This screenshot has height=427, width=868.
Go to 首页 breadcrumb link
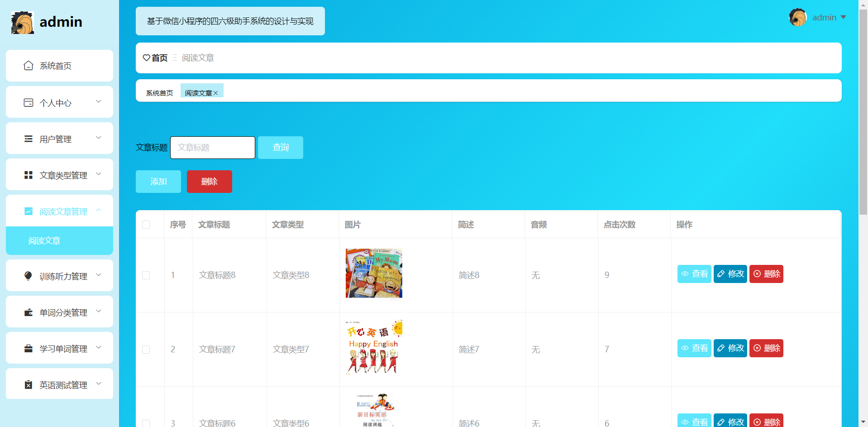tap(159, 58)
